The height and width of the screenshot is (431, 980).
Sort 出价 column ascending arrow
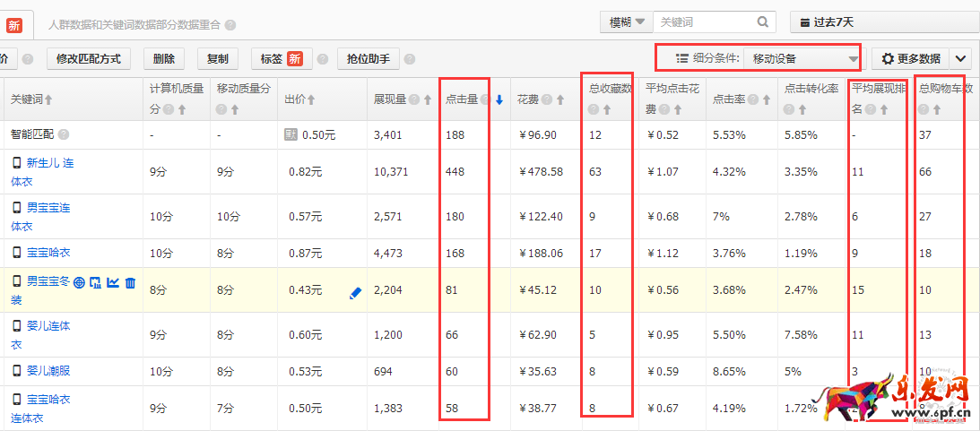[310, 99]
